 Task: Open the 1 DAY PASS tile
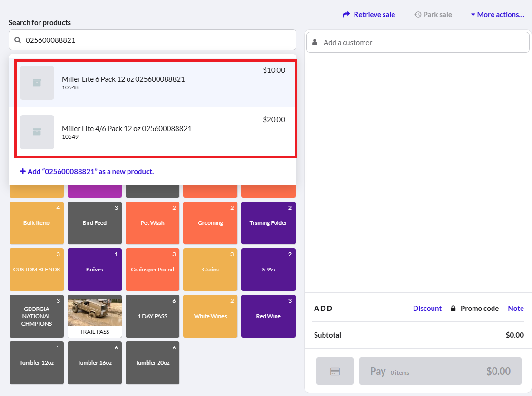point(152,316)
